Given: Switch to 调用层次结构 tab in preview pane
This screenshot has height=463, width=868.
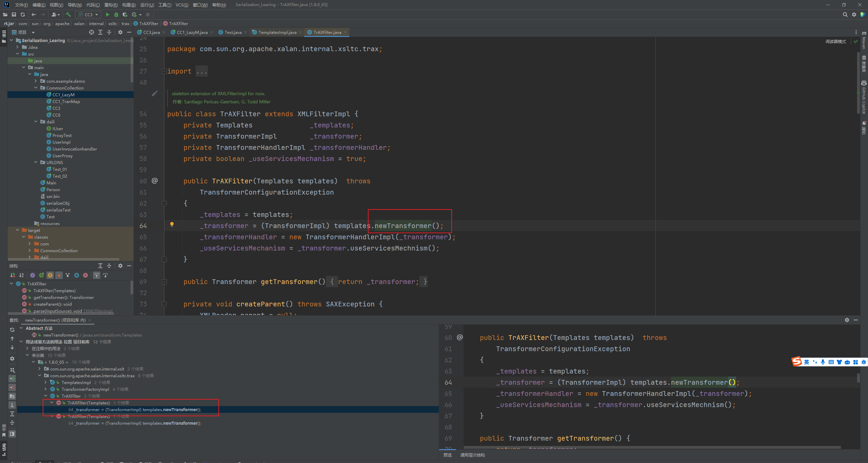Looking at the screenshot, I should tap(473, 455).
